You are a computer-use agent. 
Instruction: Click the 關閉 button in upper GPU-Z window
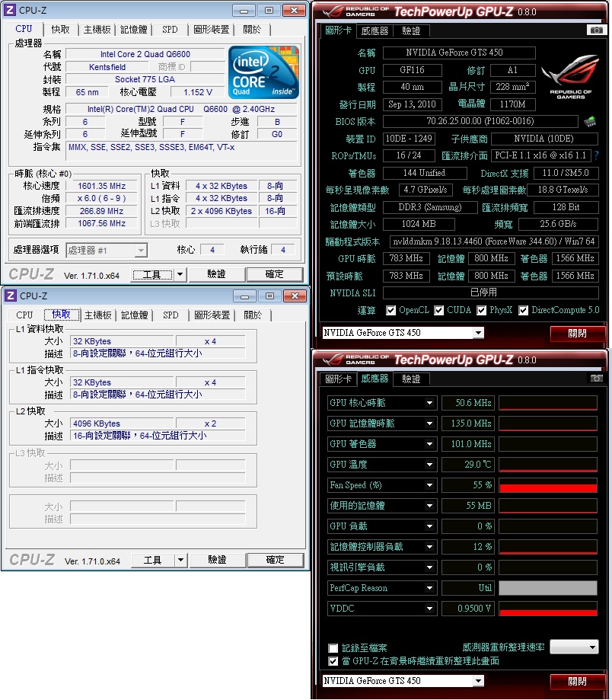point(577,334)
